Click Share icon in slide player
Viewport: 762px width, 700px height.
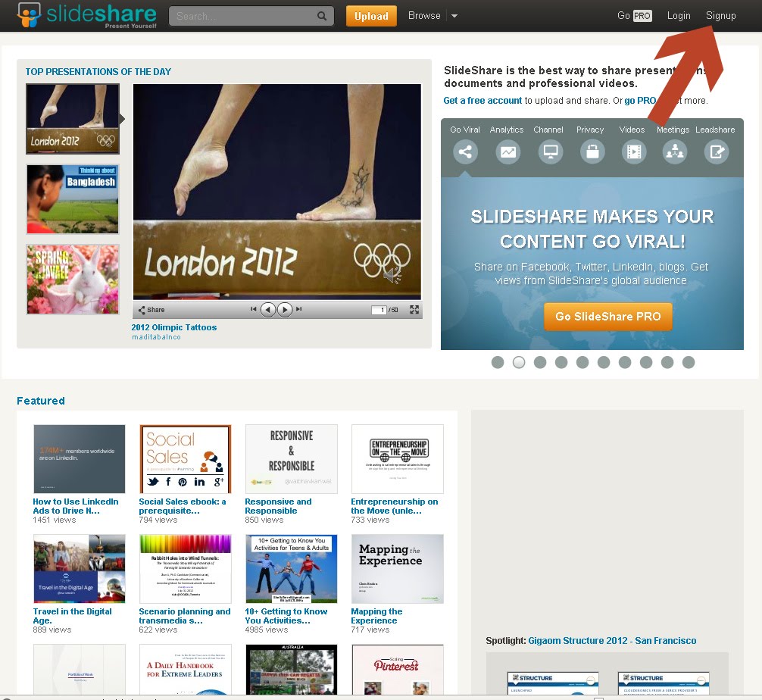[x=151, y=310]
